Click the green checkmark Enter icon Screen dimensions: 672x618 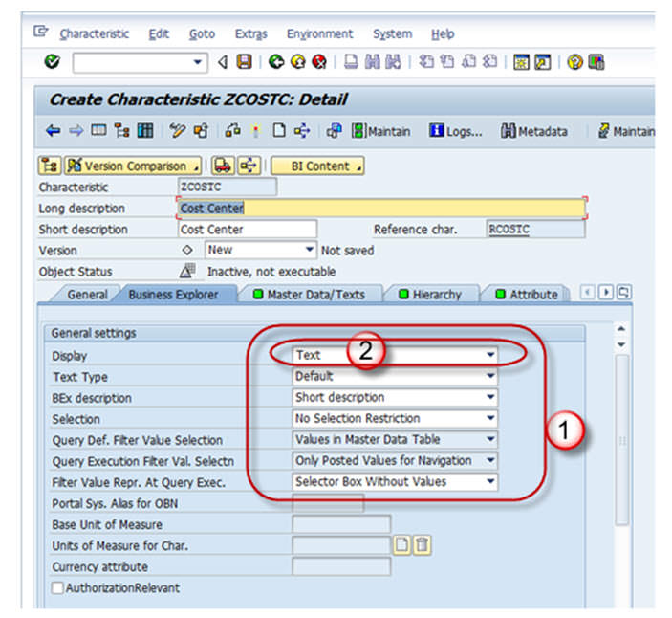[x=52, y=62]
